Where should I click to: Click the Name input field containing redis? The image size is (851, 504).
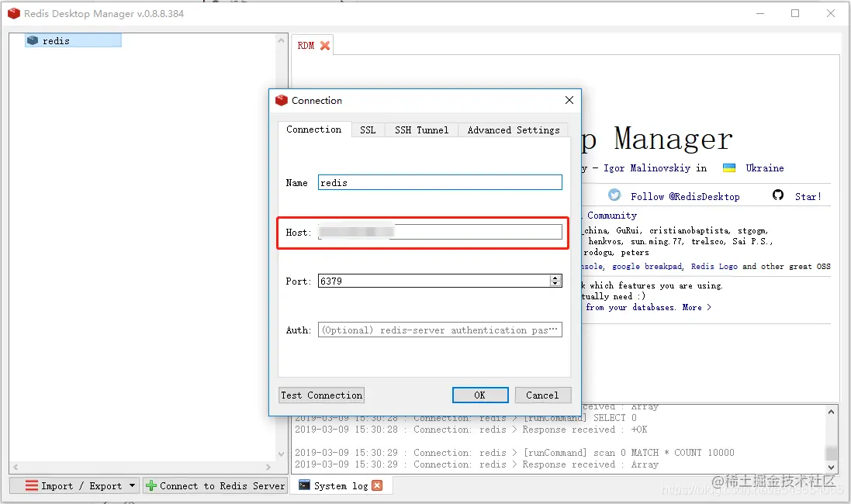coord(440,182)
